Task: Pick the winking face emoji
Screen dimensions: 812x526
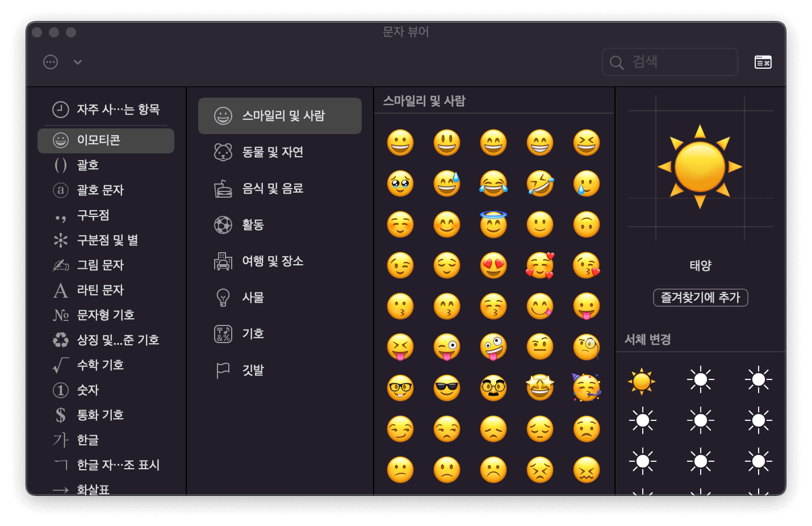Action: (x=400, y=265)
